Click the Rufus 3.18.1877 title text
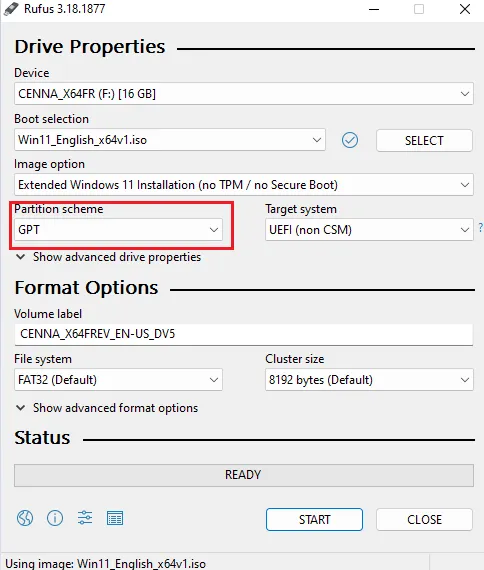The image size is (484, 570). pyautogui.click(x=64, y=9)
